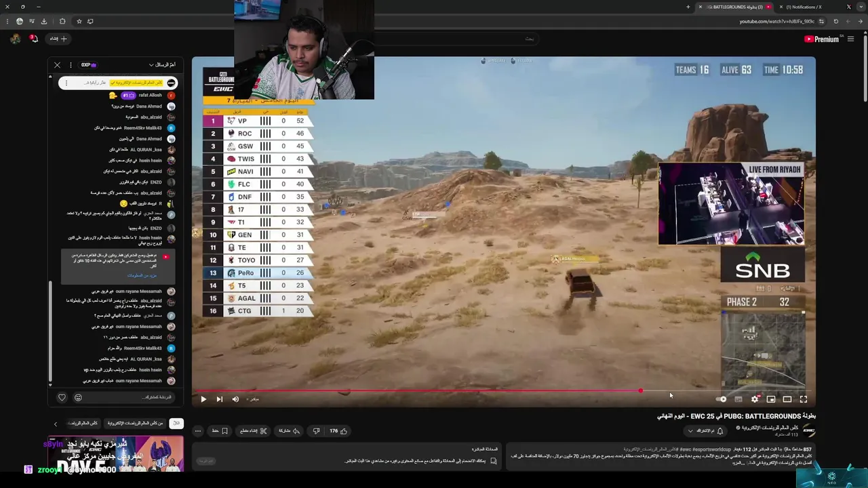Open YouTube notifications bell
The image size is (868, 488).
click(34, 39)
